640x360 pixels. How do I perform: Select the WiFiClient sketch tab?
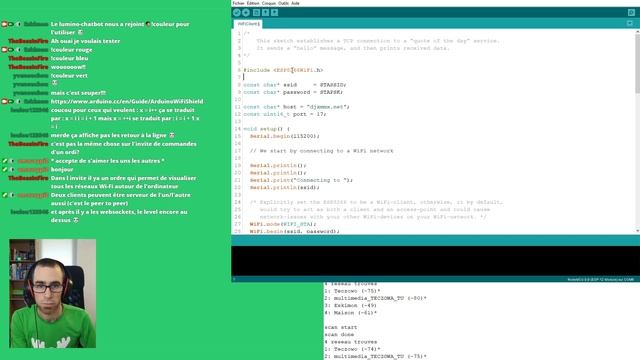[249, 24]
